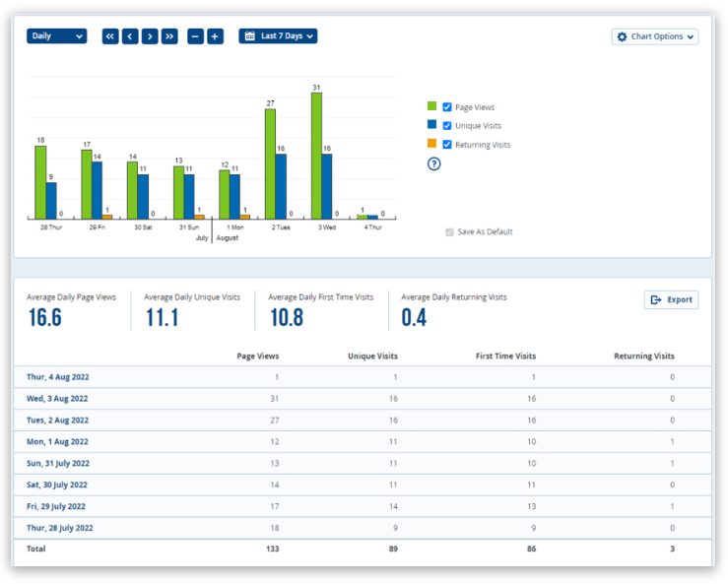Open the help question mark icon
Image resolution: width=728 pixels, height=584 pixels.
point(433,163)
